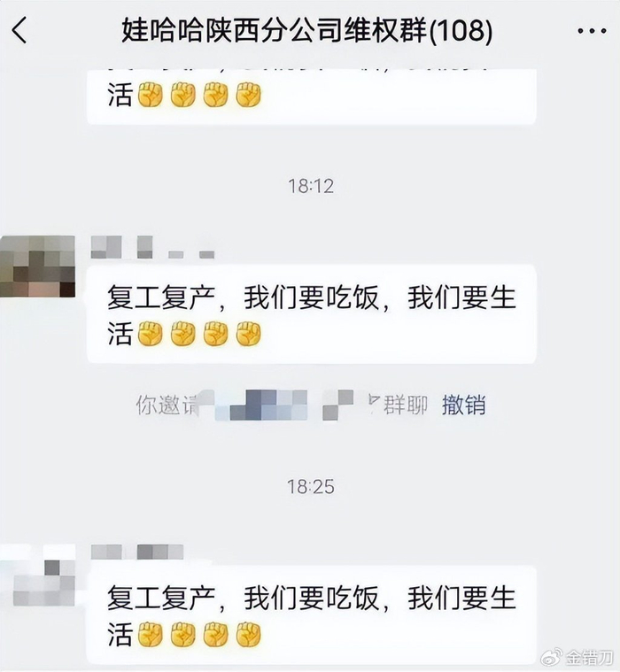The height and width of the screenshot is (672, 620).
Task: Tap the 撤销 link to undo the invitation
Action: 463,405
